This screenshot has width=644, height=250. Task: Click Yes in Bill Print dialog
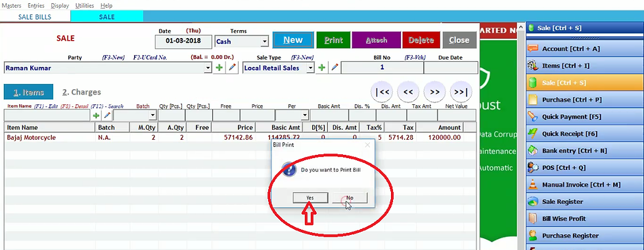[310, 198]
